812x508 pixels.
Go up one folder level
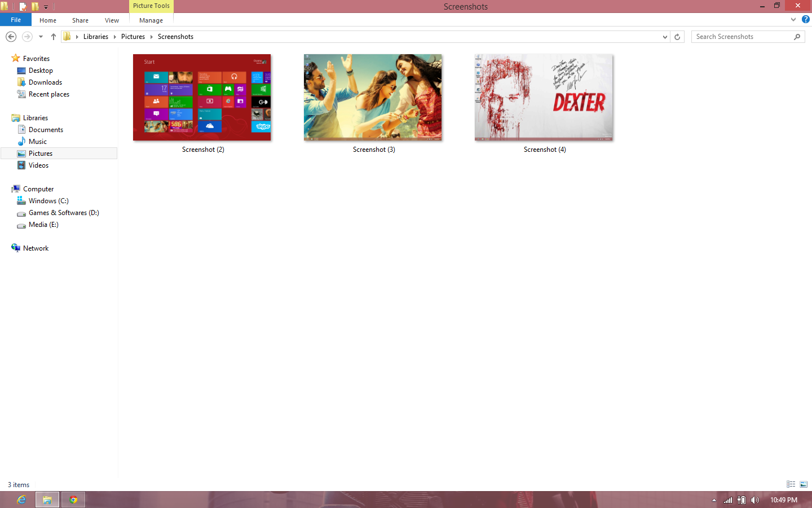coord(54,37)
